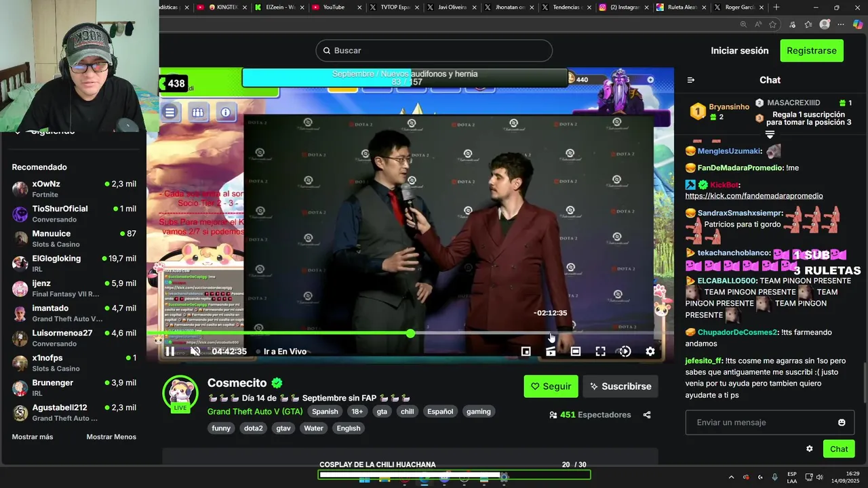
Task: Open recommended channel imantado
Action: coord(75,313)
